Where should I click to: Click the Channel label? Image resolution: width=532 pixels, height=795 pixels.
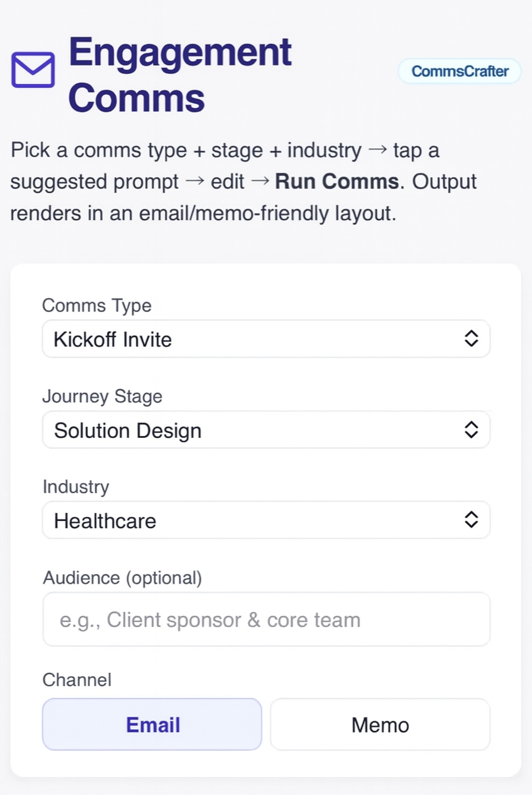pos(77,680)
